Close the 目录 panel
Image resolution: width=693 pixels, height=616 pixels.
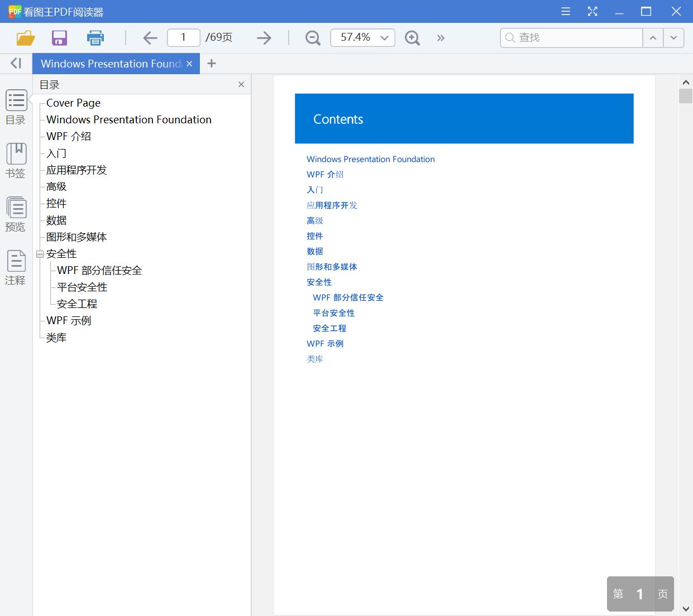click(241, 84)
